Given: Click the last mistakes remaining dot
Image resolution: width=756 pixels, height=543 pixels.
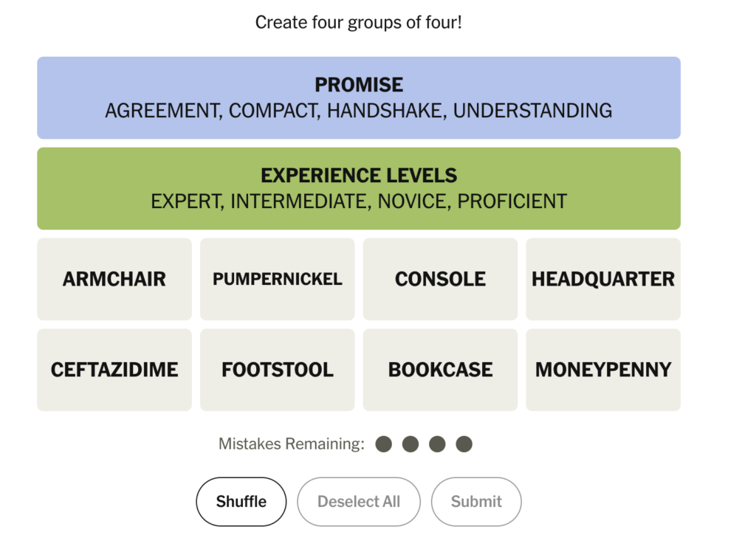Looking at the screenshot, I should (x=464, y=444).
